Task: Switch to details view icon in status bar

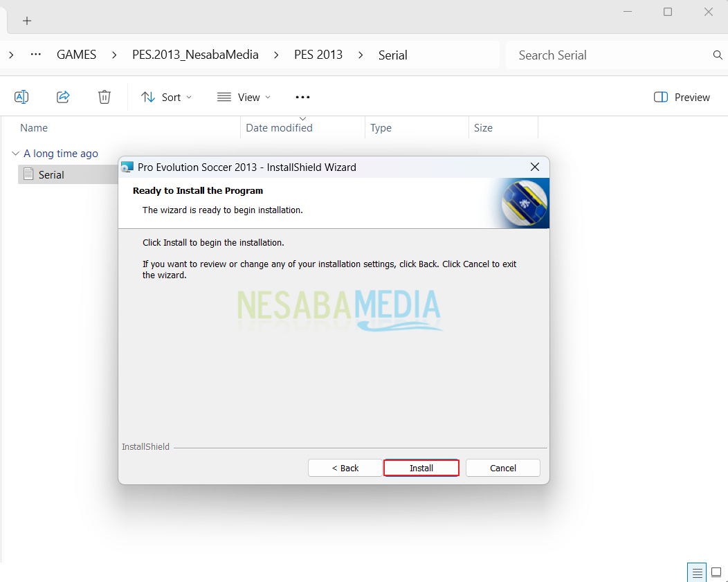Action: click(697, 573)
